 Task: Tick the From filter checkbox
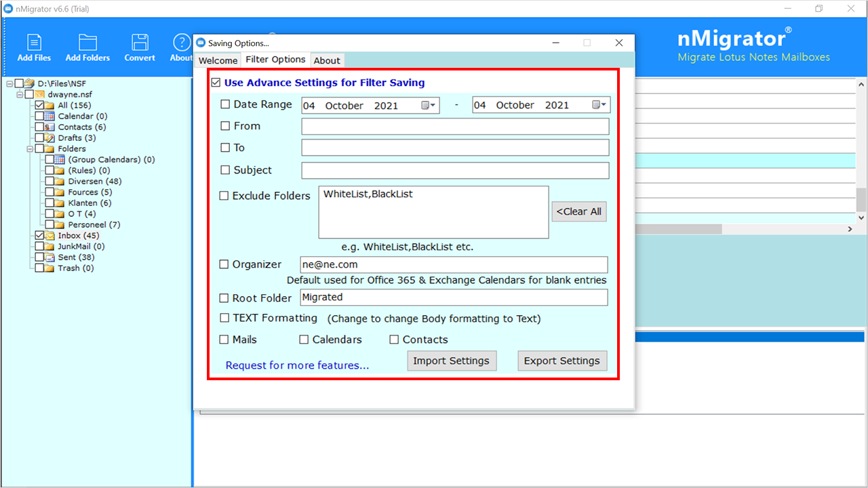[x=225, y=126]
